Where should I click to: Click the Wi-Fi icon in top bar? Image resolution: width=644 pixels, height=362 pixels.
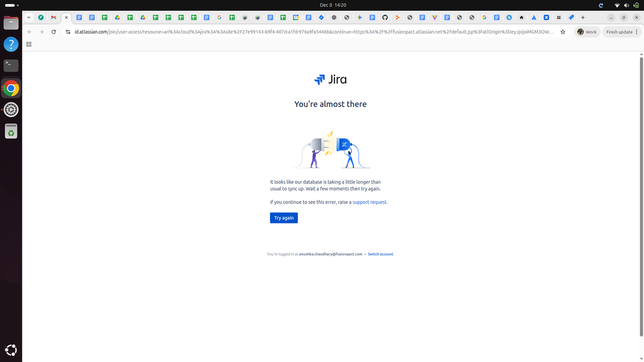tap(617, 5)
